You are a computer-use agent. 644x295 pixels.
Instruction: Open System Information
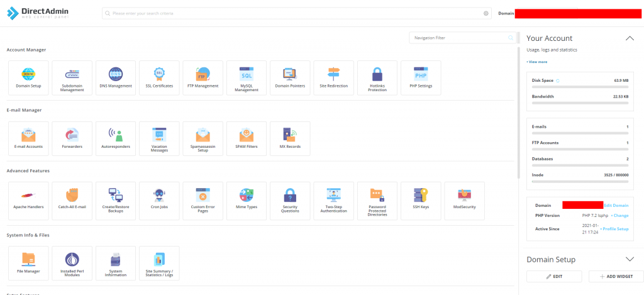pos(116,264)
